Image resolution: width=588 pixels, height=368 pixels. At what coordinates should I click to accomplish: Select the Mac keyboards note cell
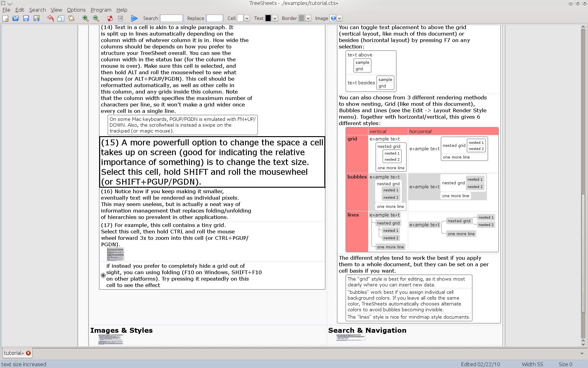click(x=183, y=125)
